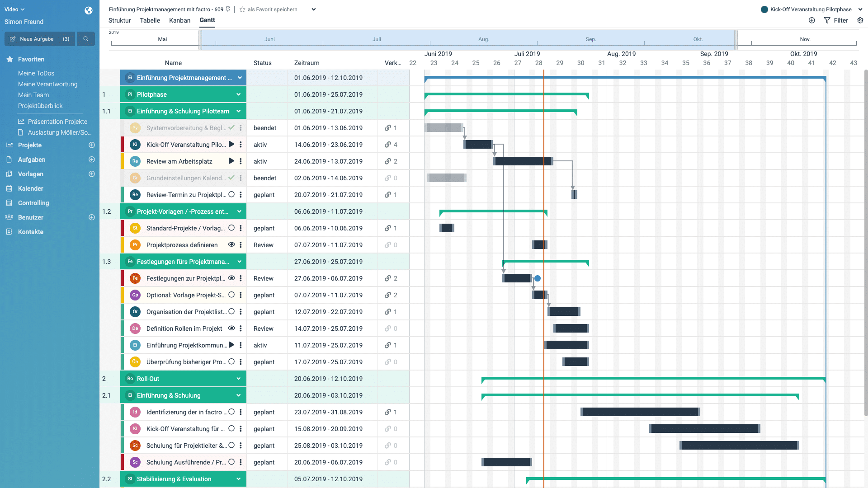This screenshot has width=868, height=488.
Task: Click link icon in Kick-Off Veranstaltung Pilo row
Action: tap(388, 145)
